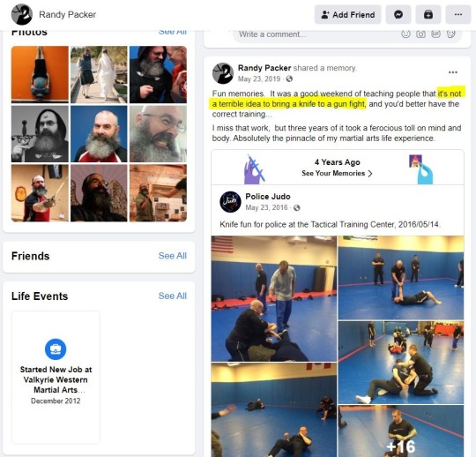476x457 pixels.
Task: Click the briefcase icon next to Messenger
Action: 428,15
